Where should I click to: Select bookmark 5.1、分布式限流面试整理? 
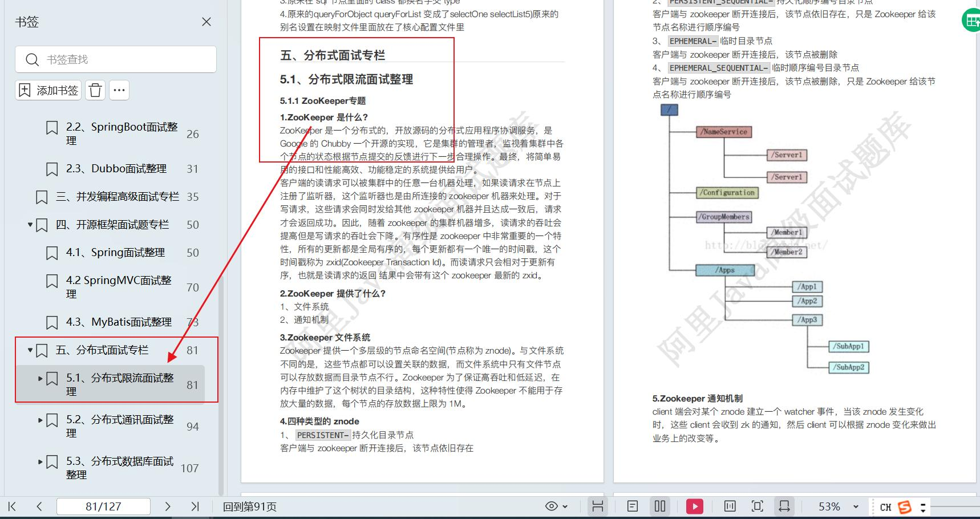point(120,384)
